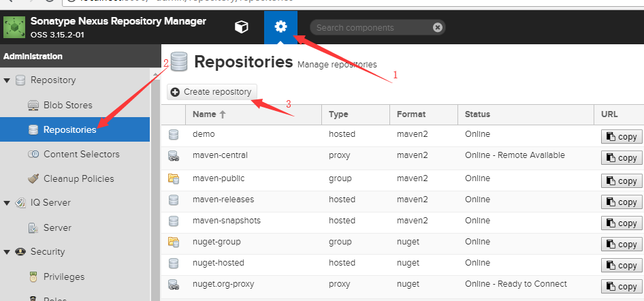Open the nuget-group repository row
Viewport: 644px width, 301px height.
click(x=402, y=244)
